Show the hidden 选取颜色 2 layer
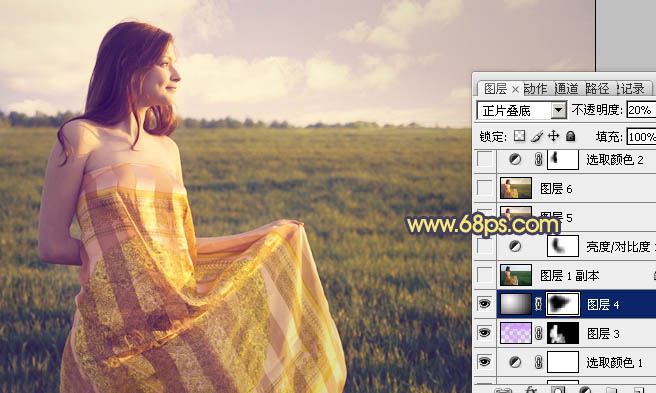The width and height of the screenshot is (656, 393). point(485,159)
